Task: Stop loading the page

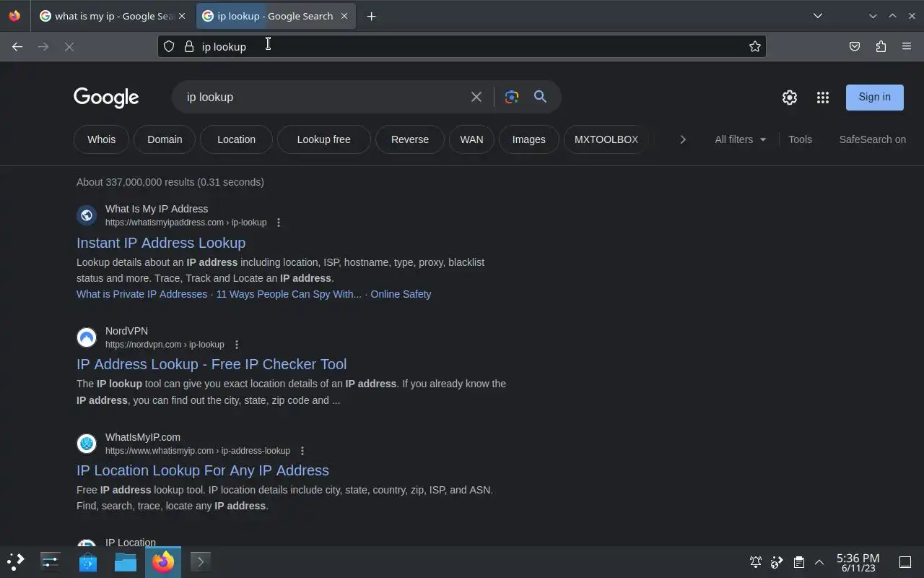Action: 69,46
